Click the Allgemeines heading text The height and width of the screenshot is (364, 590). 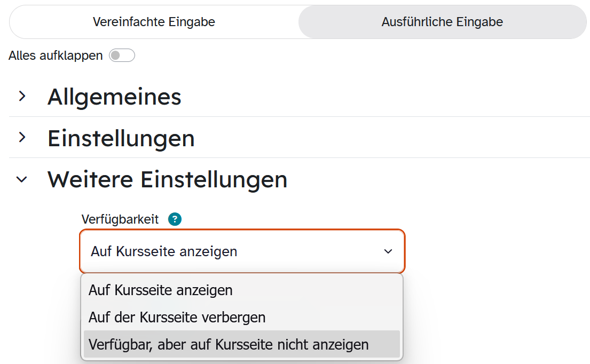point(114,97)
